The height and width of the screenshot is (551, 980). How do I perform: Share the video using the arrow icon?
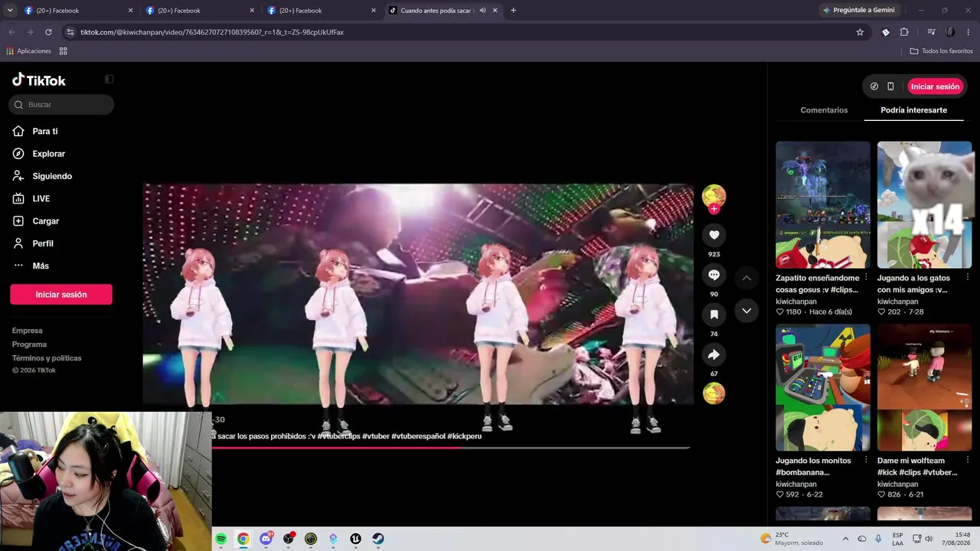714,354
